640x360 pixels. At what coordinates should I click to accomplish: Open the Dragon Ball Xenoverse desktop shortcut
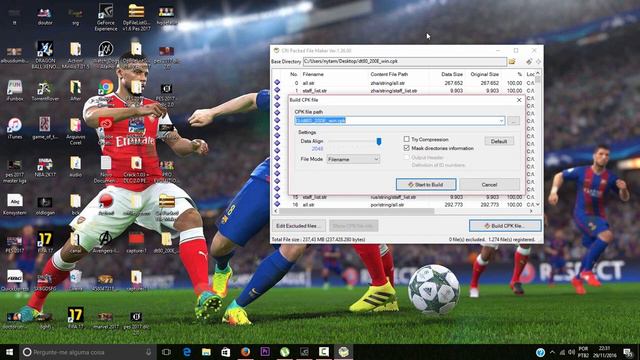45,55
